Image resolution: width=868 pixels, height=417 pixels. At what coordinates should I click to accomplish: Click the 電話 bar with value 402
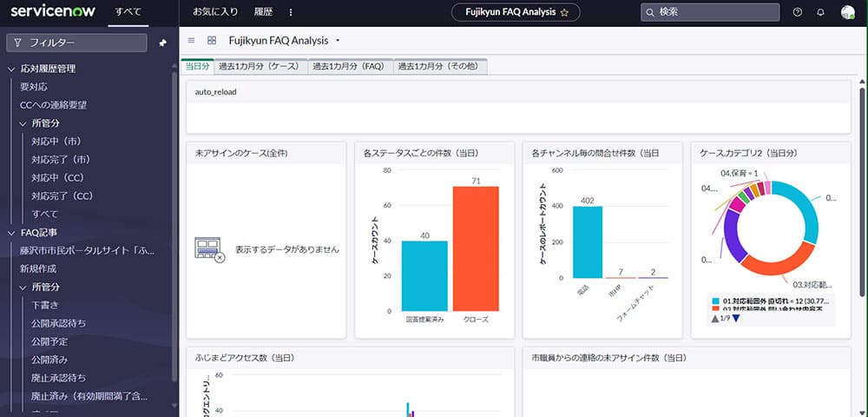point(588,242)
